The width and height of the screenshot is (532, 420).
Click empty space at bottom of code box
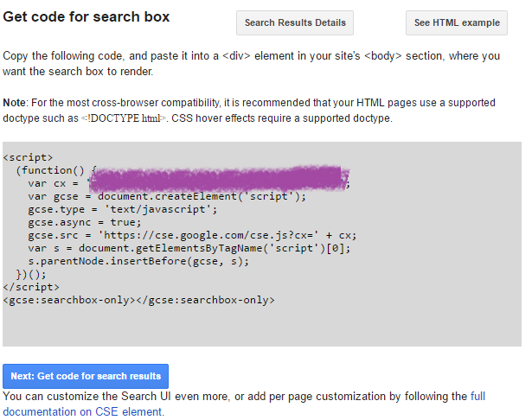(x=260, y=328)
